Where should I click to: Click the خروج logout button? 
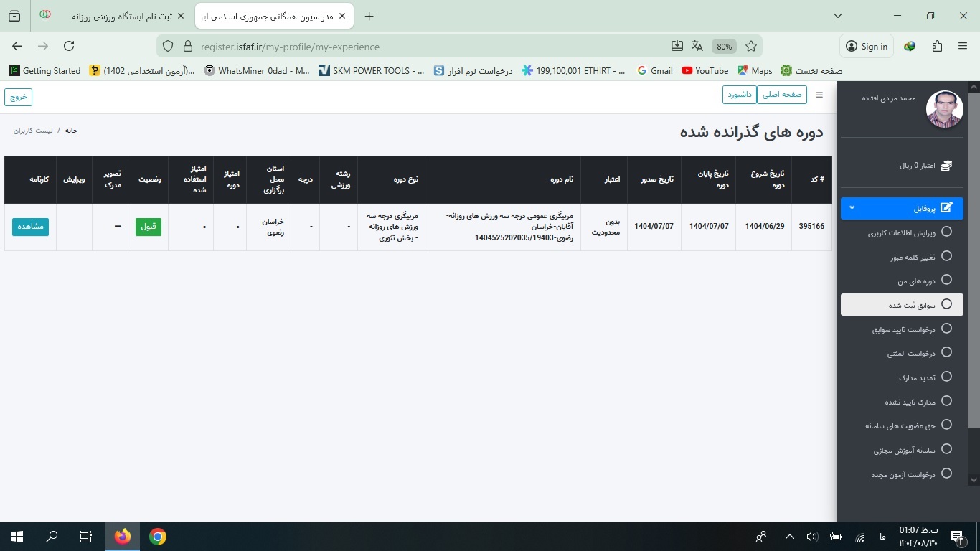point(18,96)
